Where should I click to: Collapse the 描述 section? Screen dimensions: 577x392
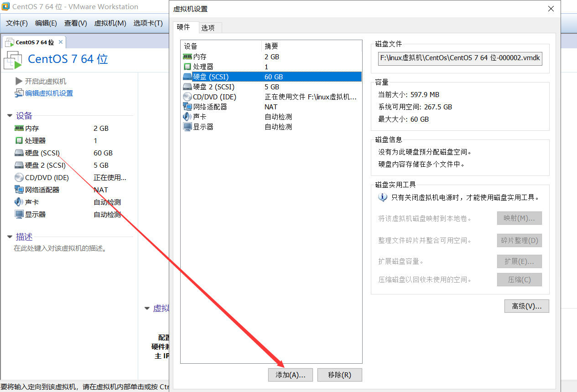click(10, 237)
